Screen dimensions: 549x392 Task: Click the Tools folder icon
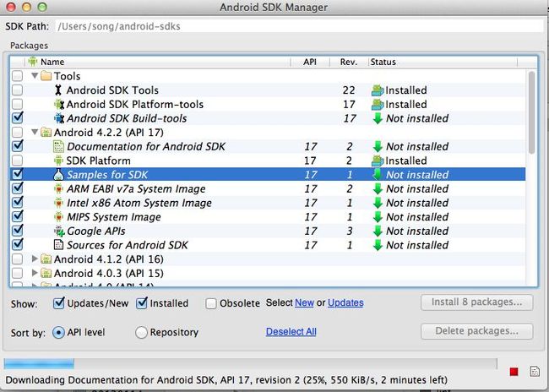(x=46, y=76)
